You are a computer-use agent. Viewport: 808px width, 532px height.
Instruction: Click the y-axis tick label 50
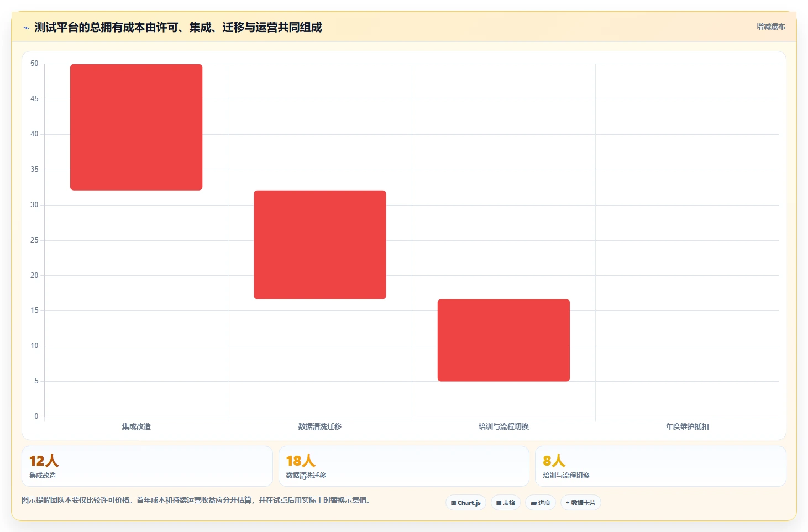point(34,64)
